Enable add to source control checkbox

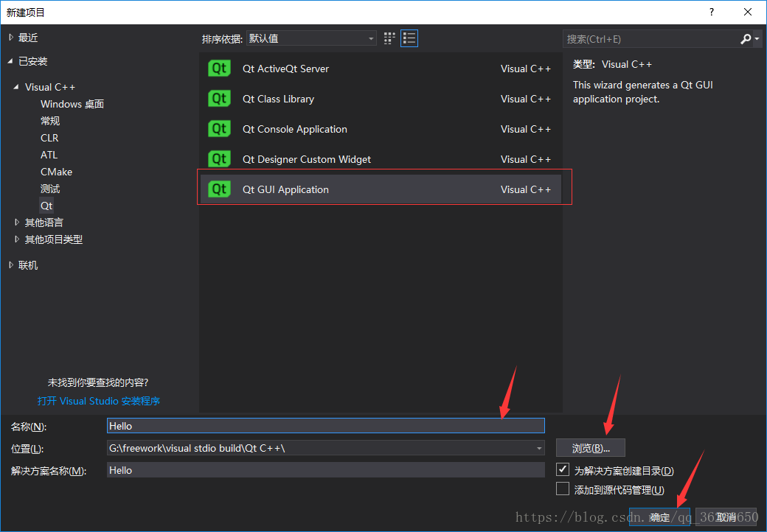[x=563, y=489]
